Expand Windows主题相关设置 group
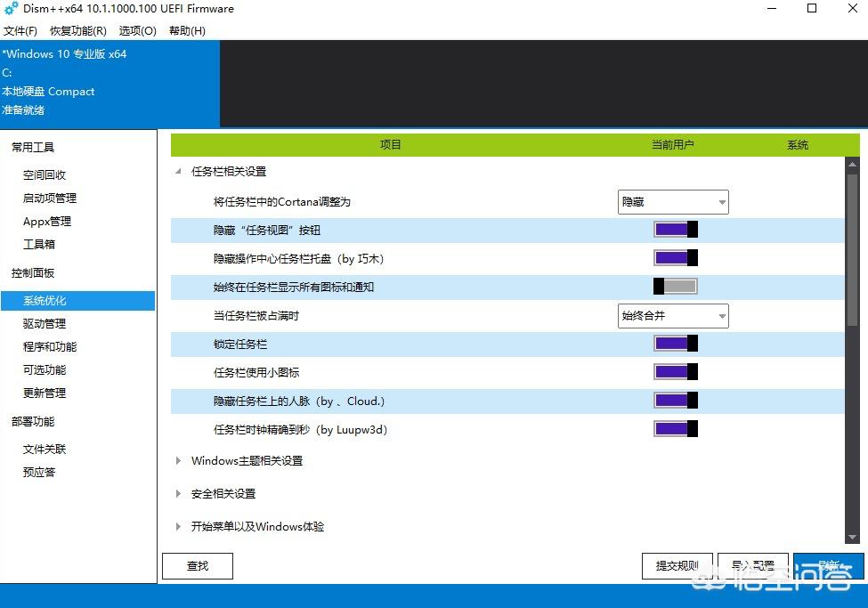Image resolution: width=868 pixels, height=608 pixels. click(178, 461)
